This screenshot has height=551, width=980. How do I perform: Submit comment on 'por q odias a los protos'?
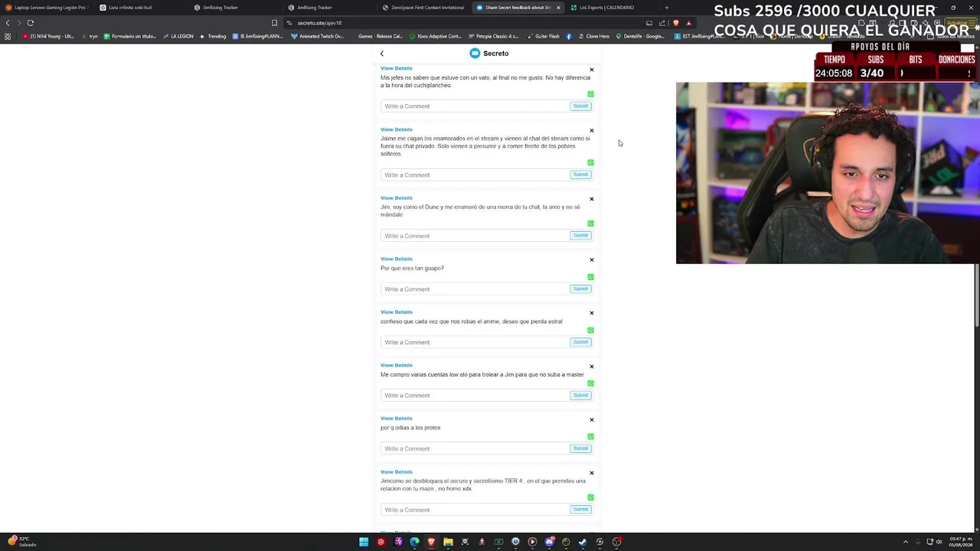[580, 448]
